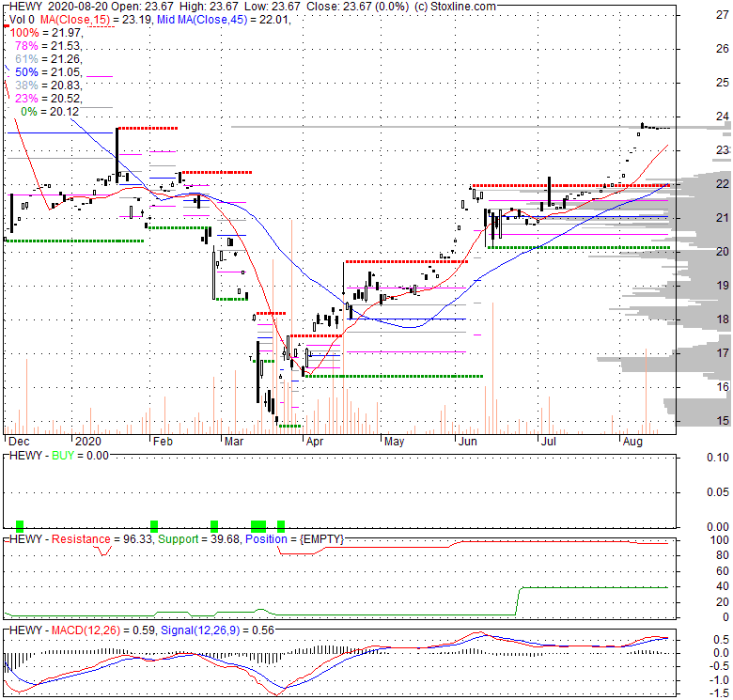Screen dimensions: 733x700
Task: Click the May label on time axis
Action: [x=394, y=442]
